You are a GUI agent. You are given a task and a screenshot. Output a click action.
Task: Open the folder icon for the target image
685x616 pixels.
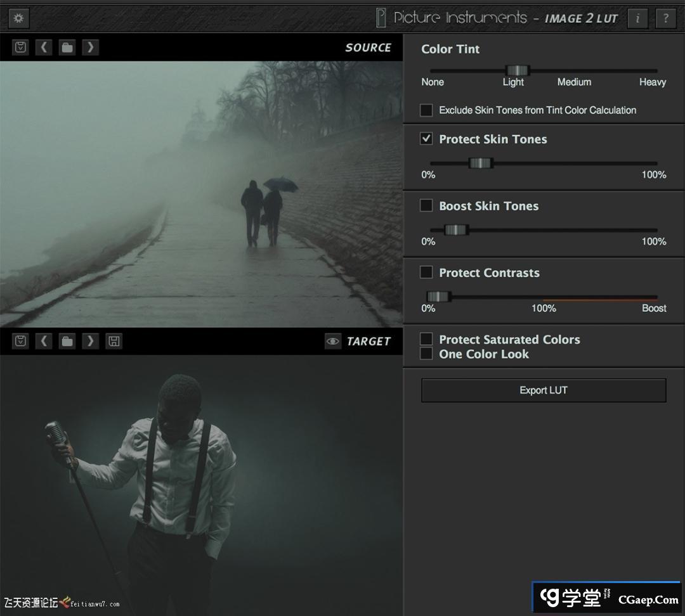tap(67, 341)
